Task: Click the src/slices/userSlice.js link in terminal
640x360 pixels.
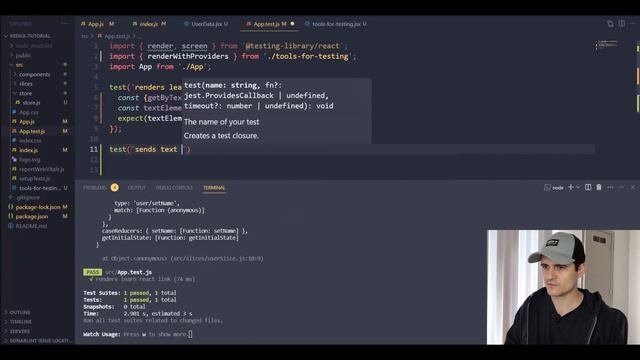Action: (217, 258)
